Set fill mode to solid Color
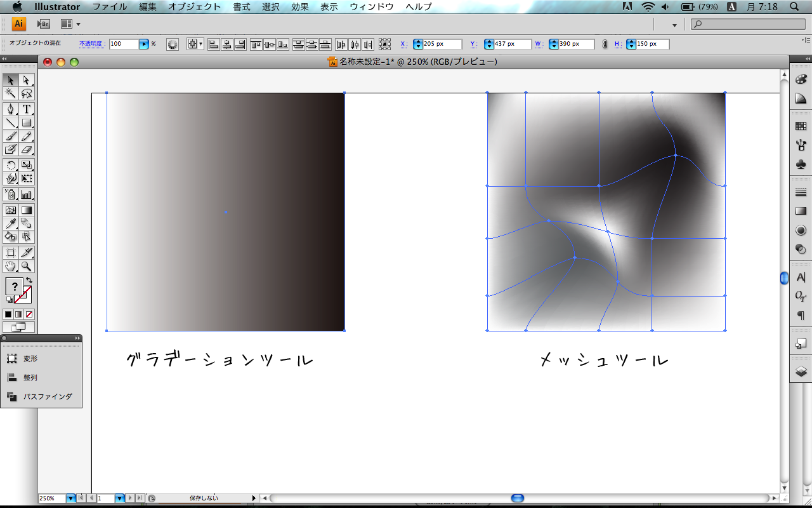Screen dimensions: 812x508 click(8, 314)
